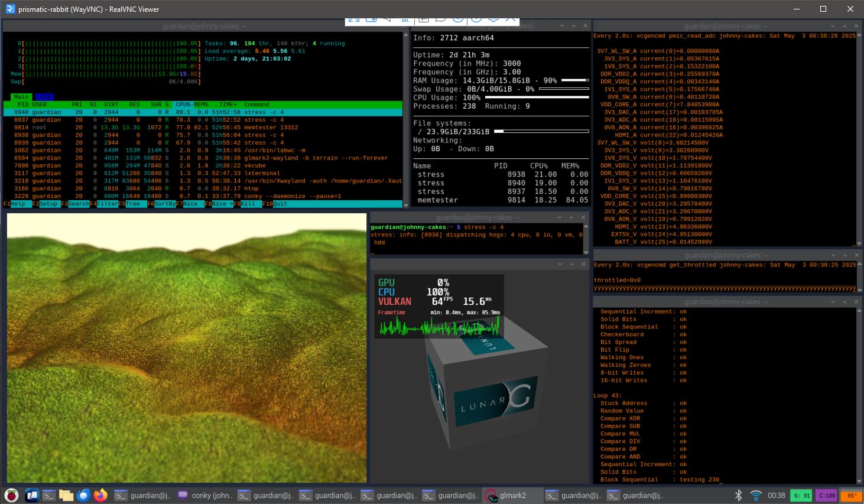This screenshot has width=864, height=504.
Task: Click the orange 65° temperature indicator
Action: pos(852,495)
